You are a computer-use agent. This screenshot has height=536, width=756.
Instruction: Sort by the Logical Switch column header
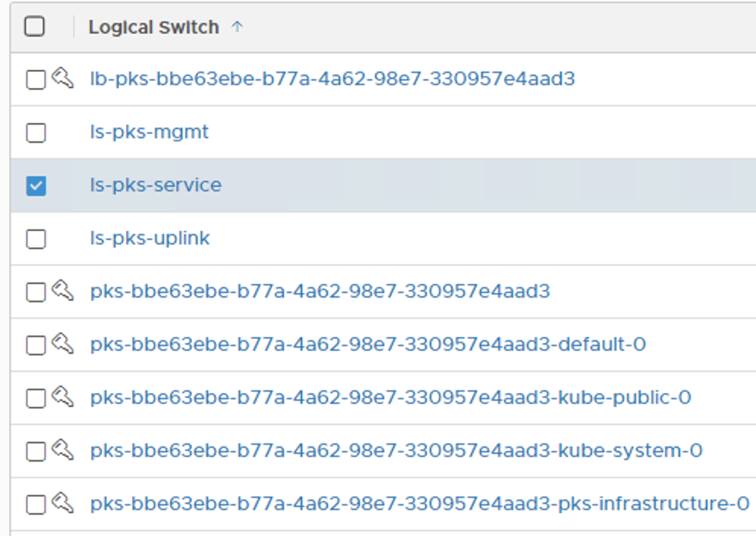click(x=153, y=27)
